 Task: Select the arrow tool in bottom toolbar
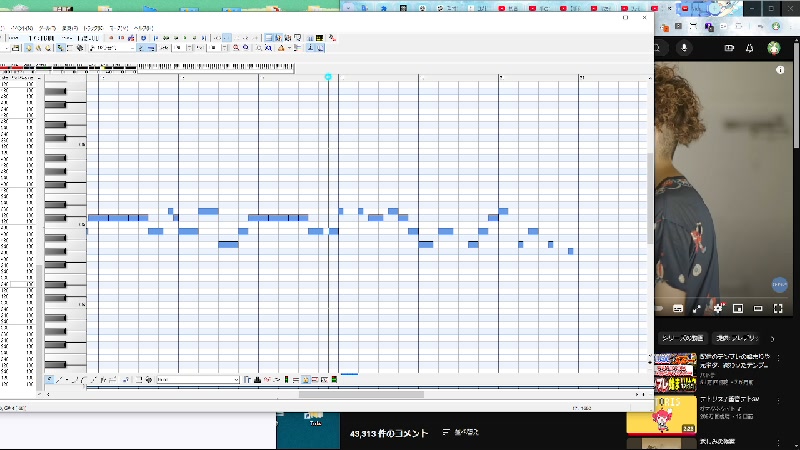coord(49,380)
